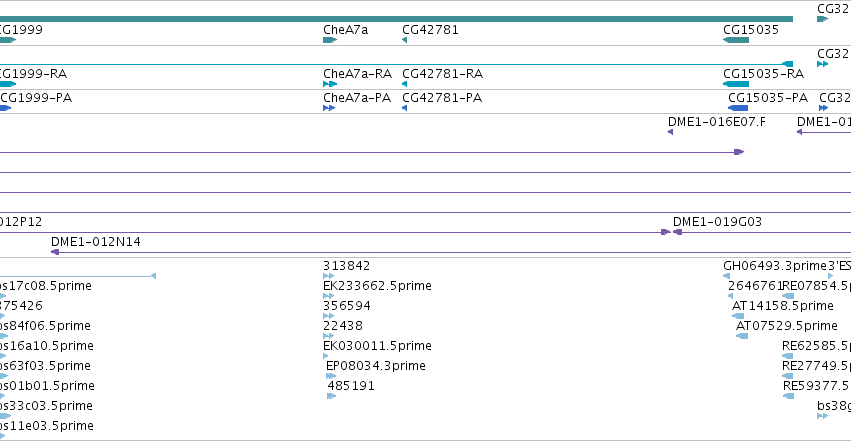Open the CG42781-PA protein label
The width and height of the screenshot is (851, 441).
[x=442, y=98]
